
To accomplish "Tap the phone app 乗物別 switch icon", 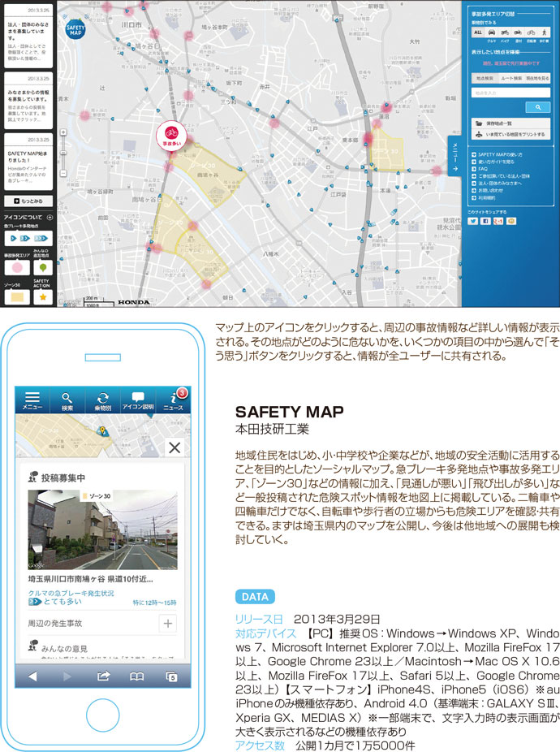I will coord(102,400).
